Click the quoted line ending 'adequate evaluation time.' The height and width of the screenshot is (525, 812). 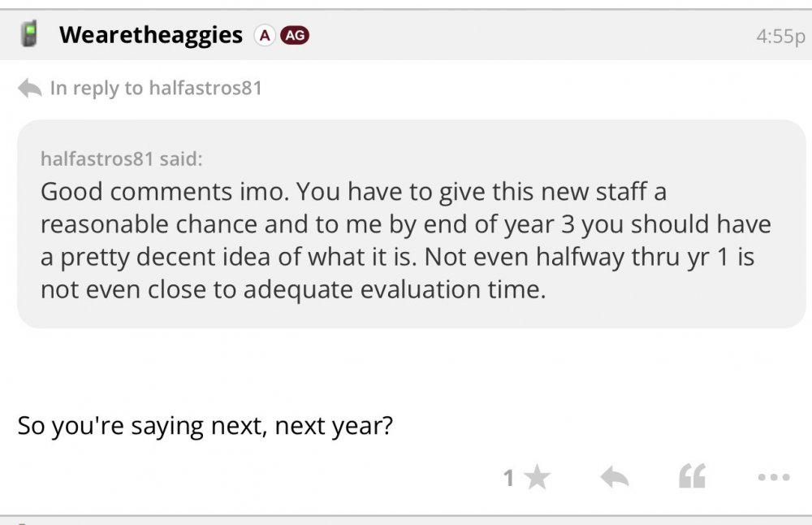[x=292, y=290]
